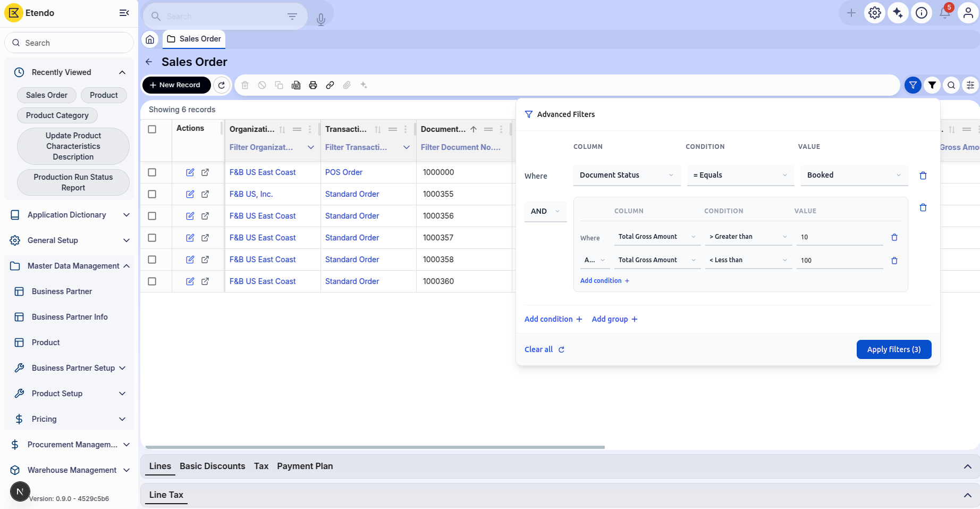Open the notifications bell
Viewport: 980px width, 509px height.
[944, 13]
